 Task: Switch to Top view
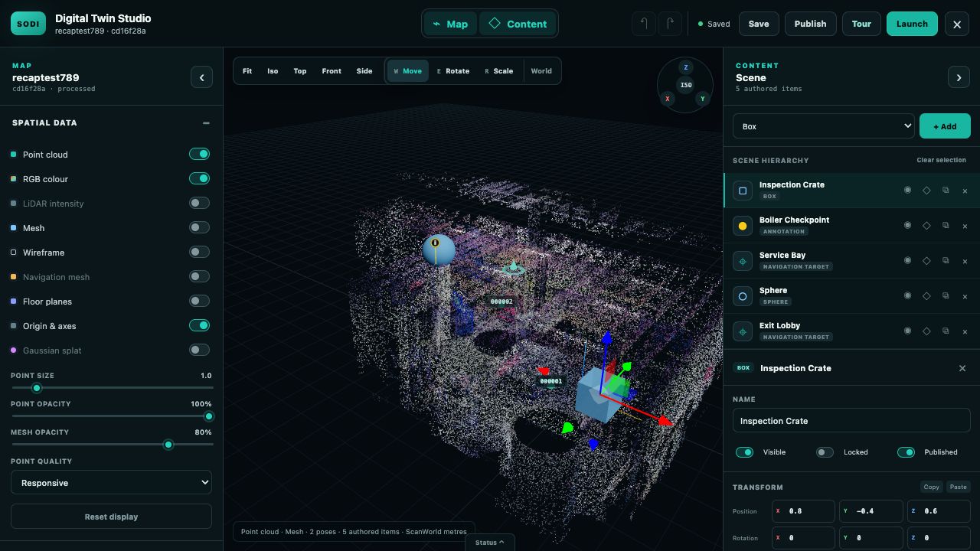[300, 71]
